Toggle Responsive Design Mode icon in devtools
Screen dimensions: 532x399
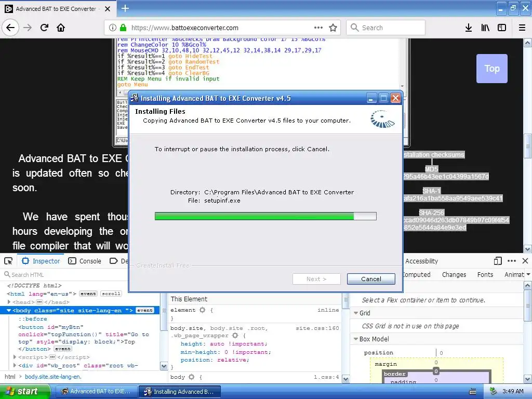[498, 261]
